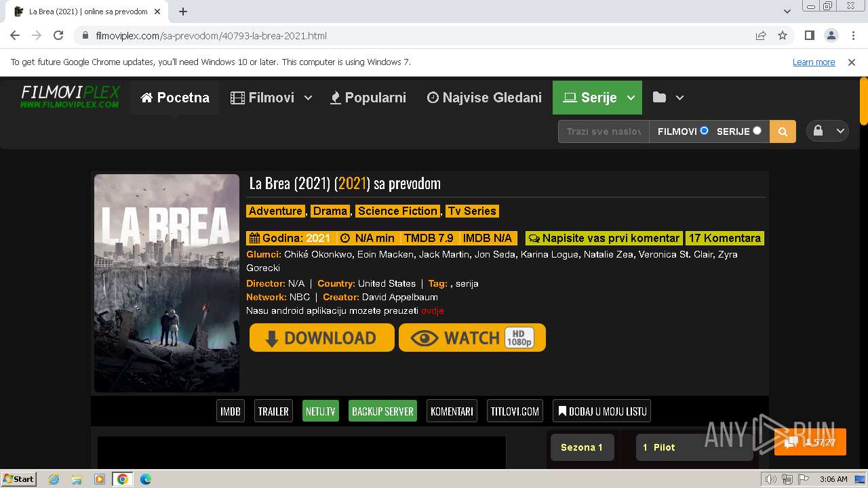Open Windows Media Player in taskbar
Image resolution: width=868 pixels, height=488 pixels.
(100, 479)
